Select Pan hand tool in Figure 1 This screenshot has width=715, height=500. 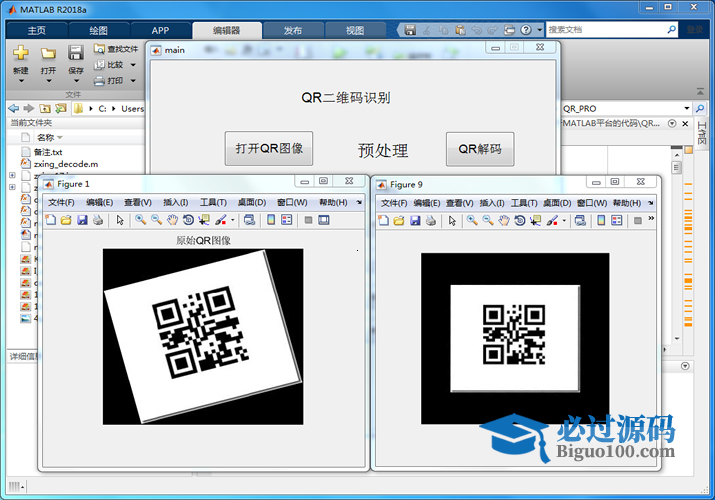click(x=172, y=220)
